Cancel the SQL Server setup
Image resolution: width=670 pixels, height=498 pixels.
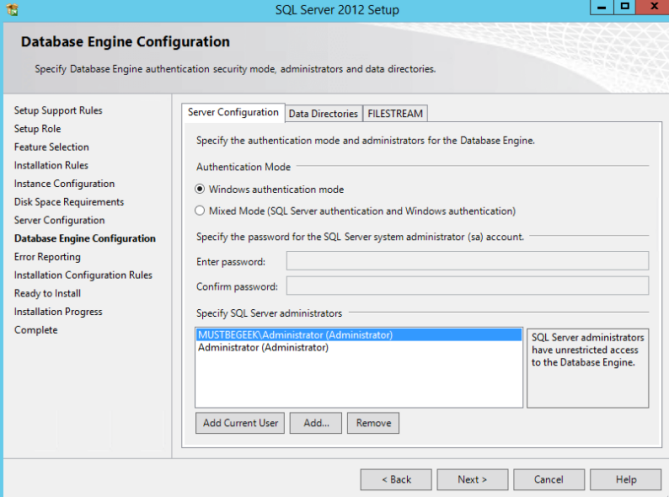[x=549, y=480]
